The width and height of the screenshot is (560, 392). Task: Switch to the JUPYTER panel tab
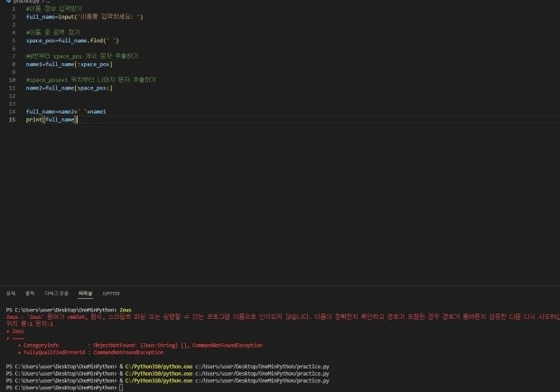[x=111, y=294]
